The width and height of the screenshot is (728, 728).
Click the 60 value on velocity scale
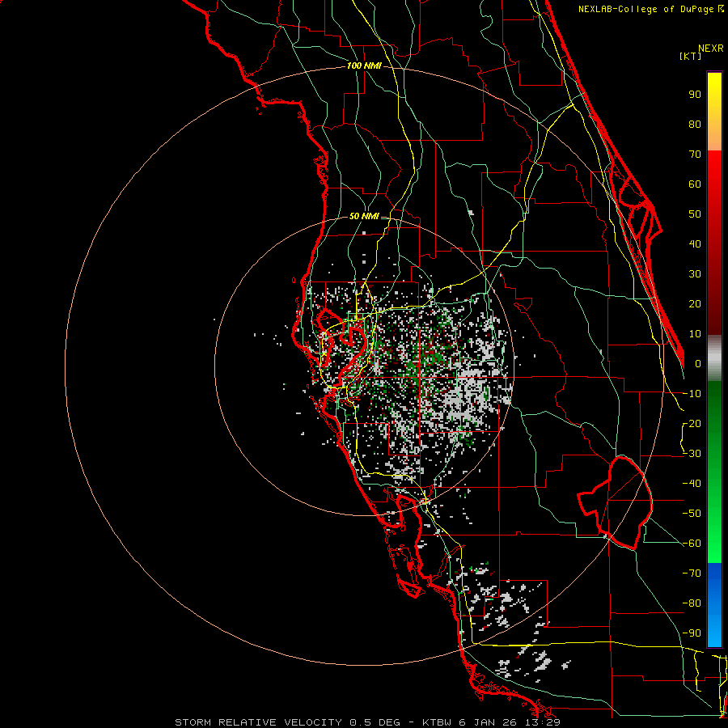695,184
